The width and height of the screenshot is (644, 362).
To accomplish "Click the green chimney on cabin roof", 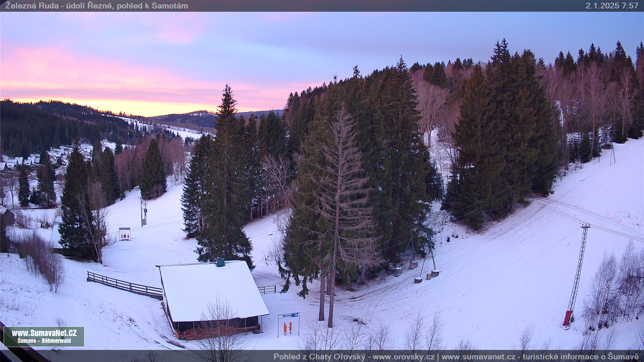I will point(220,262).
